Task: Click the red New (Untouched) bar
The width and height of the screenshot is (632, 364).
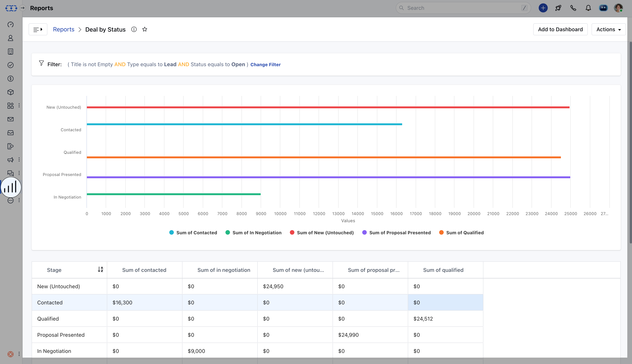Action: click(328, 107)
